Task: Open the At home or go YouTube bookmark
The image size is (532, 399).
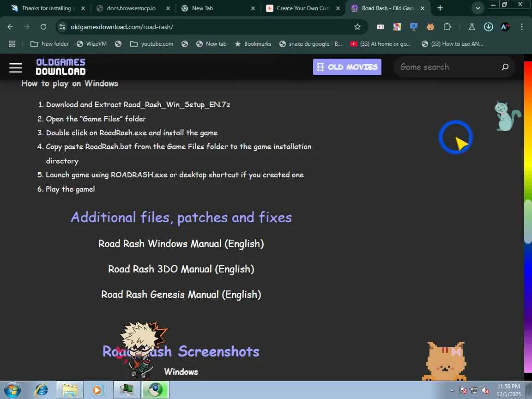Action: point(381,44)
